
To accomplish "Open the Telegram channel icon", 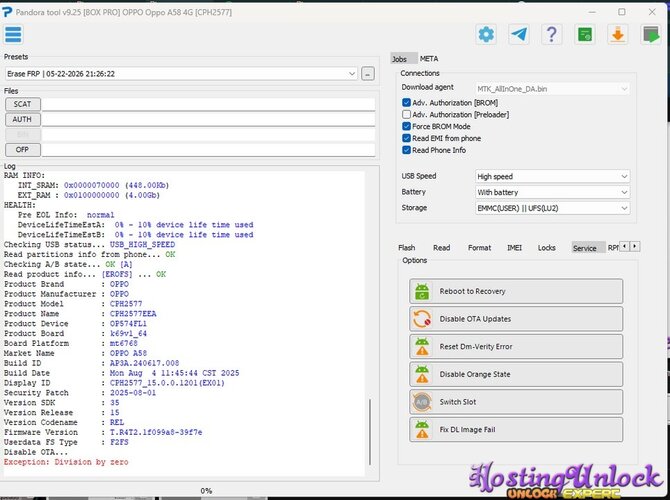I will [x=519, y=34].
